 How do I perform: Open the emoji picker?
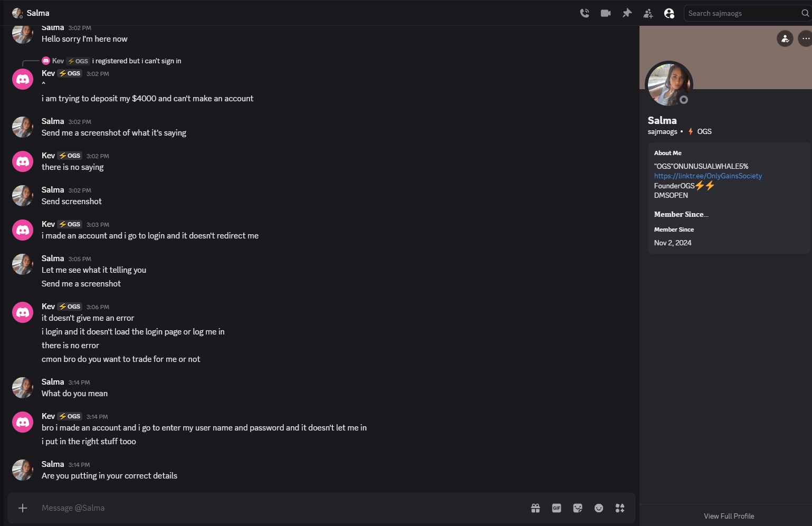pos(599,508)
